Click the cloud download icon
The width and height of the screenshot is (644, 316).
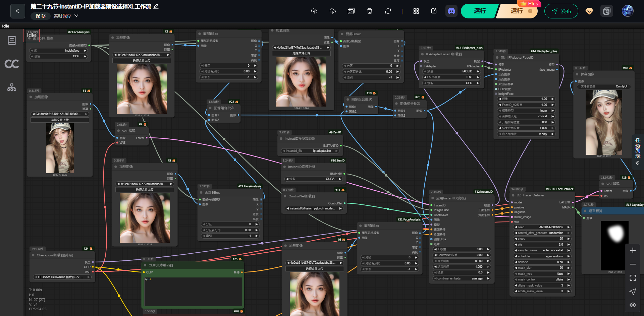[333, 11]
